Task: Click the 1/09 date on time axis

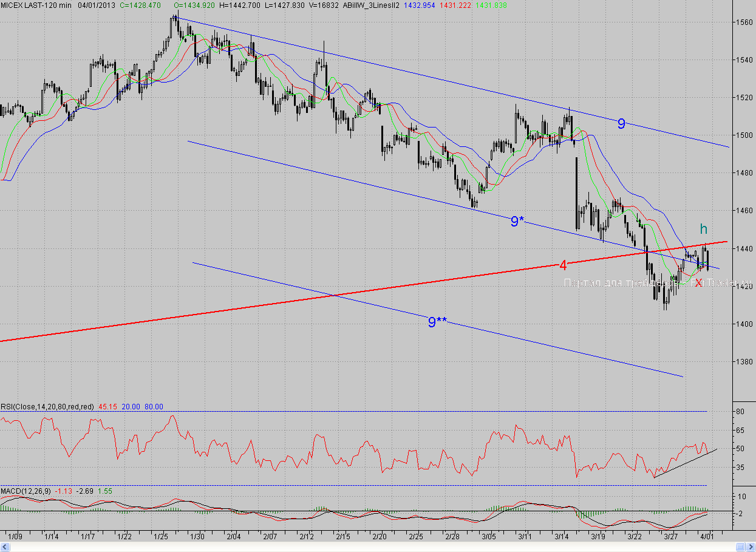Action: [x=15, y=537]
